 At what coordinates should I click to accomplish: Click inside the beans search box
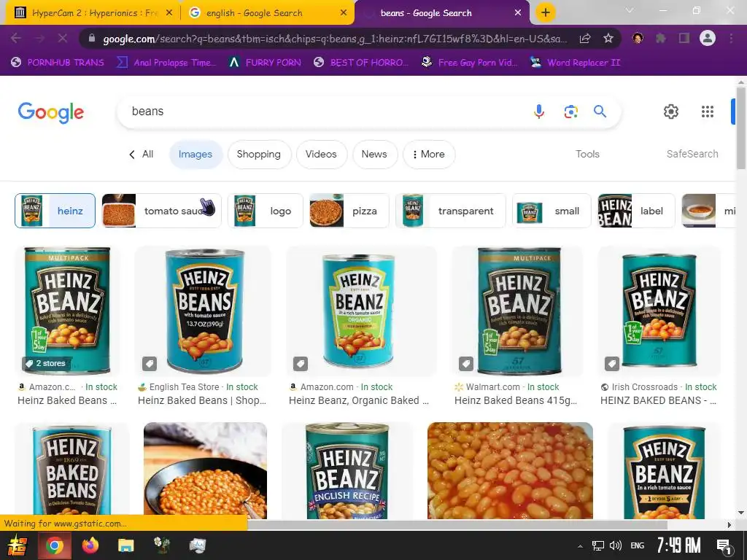(x=324, y=112)
